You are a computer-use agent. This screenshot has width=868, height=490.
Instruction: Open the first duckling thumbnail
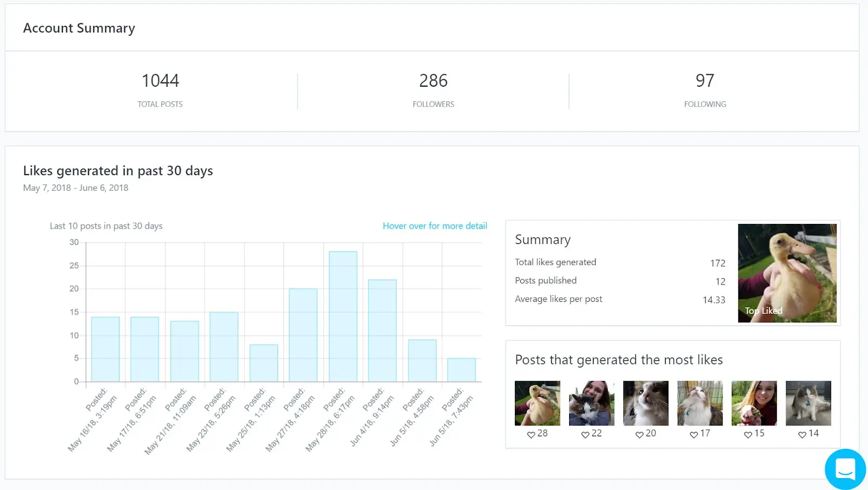[537, 402]
